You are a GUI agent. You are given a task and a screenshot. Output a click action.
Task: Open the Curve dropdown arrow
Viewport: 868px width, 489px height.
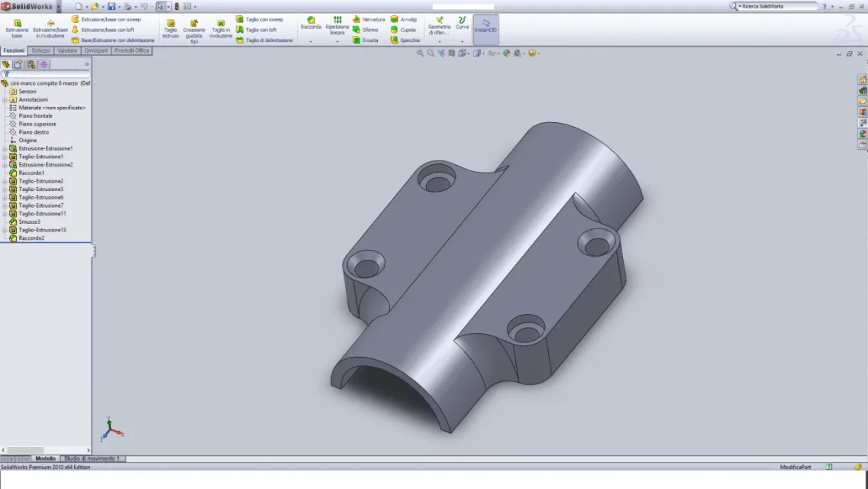pos(462,41)
